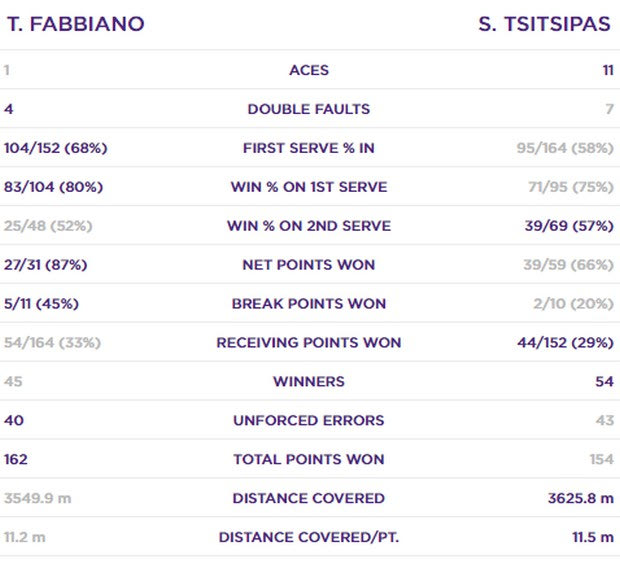Click the DISTANCE COVERED label
This screenshot has height=564, width=620.
tap(309, 498)
